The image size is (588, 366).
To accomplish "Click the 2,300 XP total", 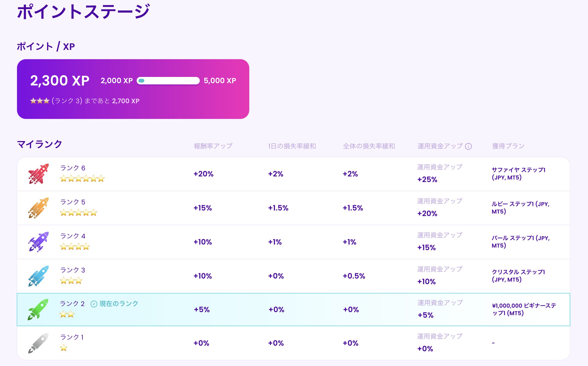I will coord(59,81).
